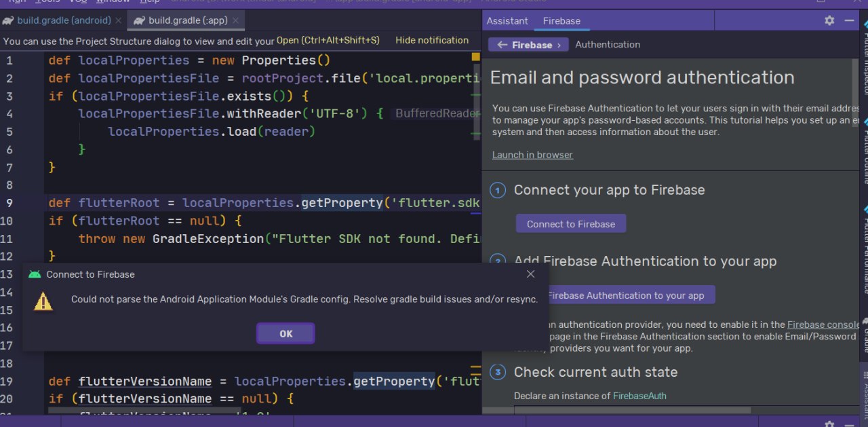Image resolution: width=868 pixels, height=427 pixels.
Task: Click step 3 circle next to Check current auth state
Action: pos(498,372)
